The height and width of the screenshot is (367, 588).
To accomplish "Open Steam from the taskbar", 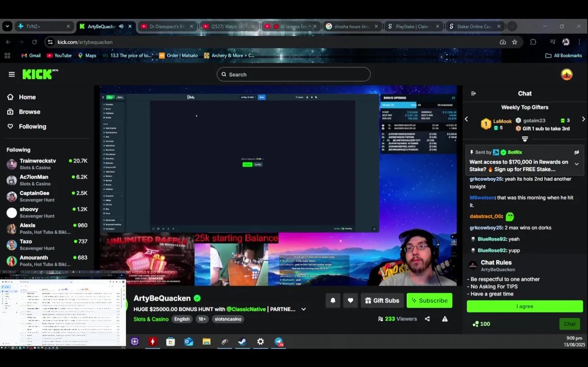I will (242, 342).
